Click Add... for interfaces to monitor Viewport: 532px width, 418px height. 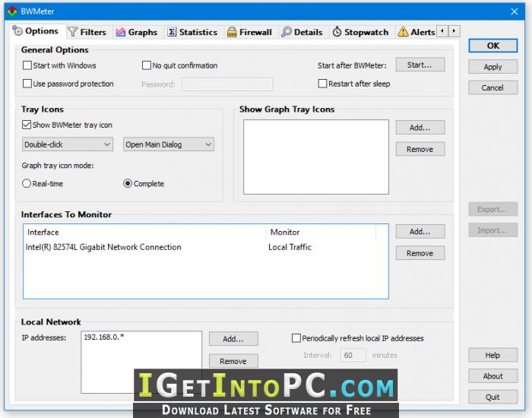pos(420,231)
